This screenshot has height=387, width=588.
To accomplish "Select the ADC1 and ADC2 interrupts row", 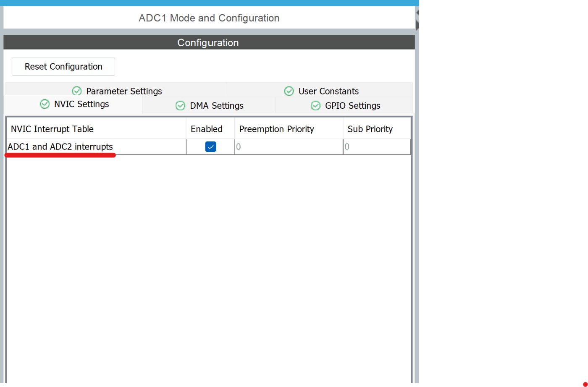I will coord(60,146).
